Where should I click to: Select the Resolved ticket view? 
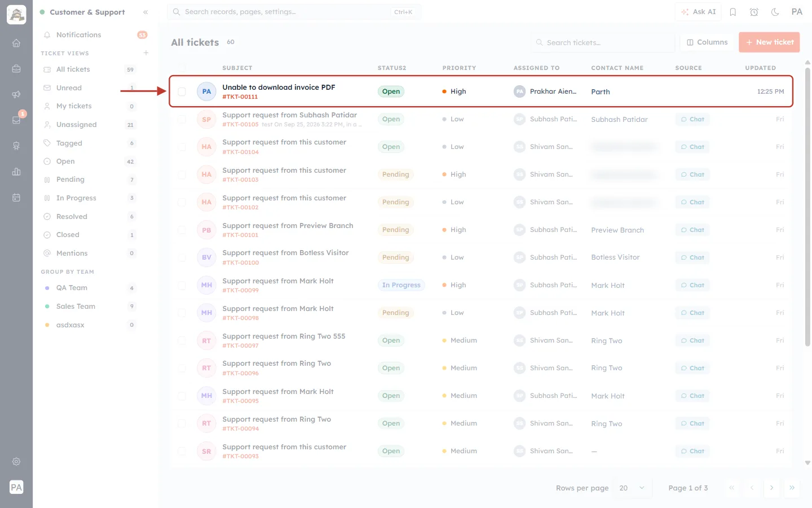89,217
